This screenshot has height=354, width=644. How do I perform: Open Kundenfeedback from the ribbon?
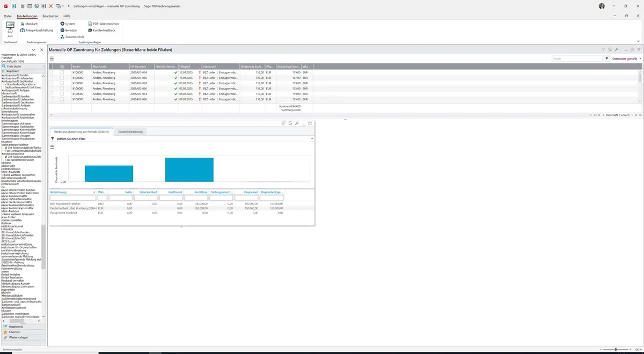pos(101,31)
